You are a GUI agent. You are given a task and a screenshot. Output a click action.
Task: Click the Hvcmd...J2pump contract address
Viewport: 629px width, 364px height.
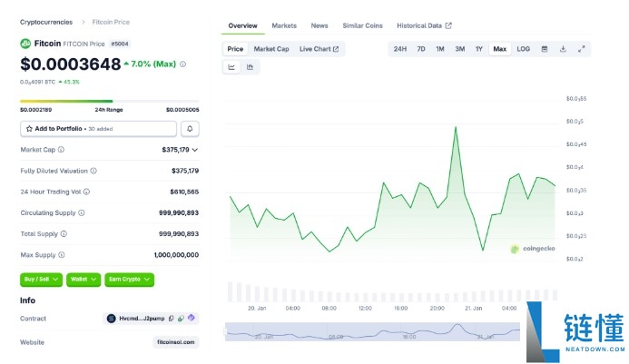142,319
